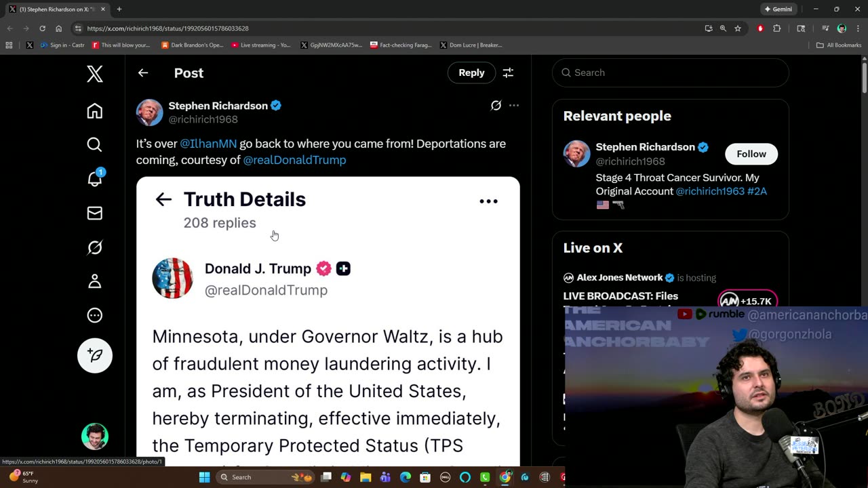Screen dimensions: 868x488
Task: Open Chrome profile avatar
Action: click(842, 28)
